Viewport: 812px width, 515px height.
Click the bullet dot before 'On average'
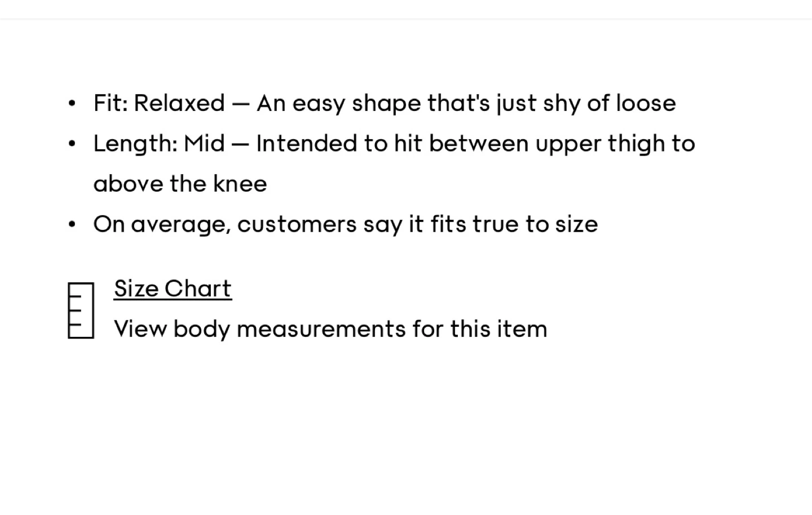point(72,225)
